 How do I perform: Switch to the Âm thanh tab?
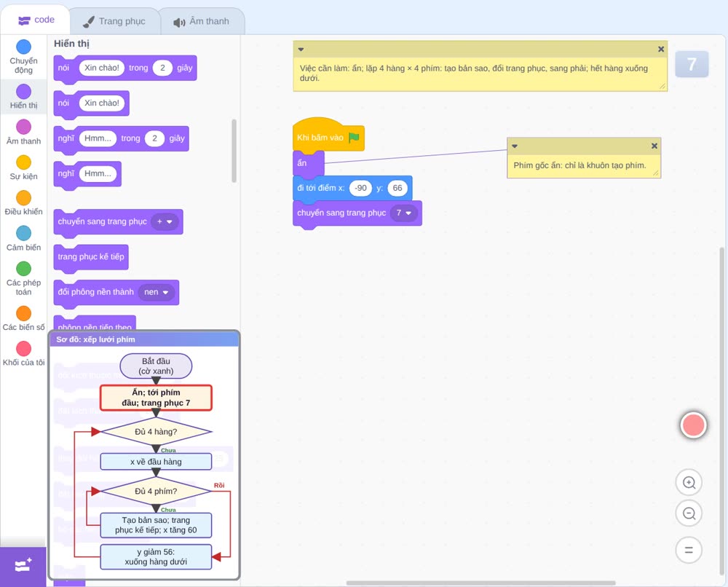point(202,21)
